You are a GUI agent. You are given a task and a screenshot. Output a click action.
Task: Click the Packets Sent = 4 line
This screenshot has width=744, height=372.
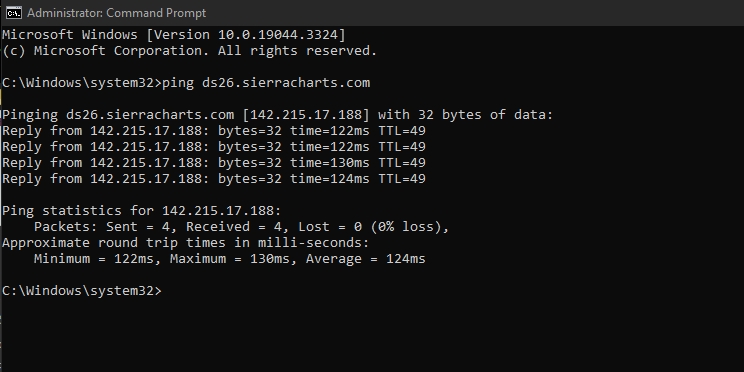(x=242, y=227)
